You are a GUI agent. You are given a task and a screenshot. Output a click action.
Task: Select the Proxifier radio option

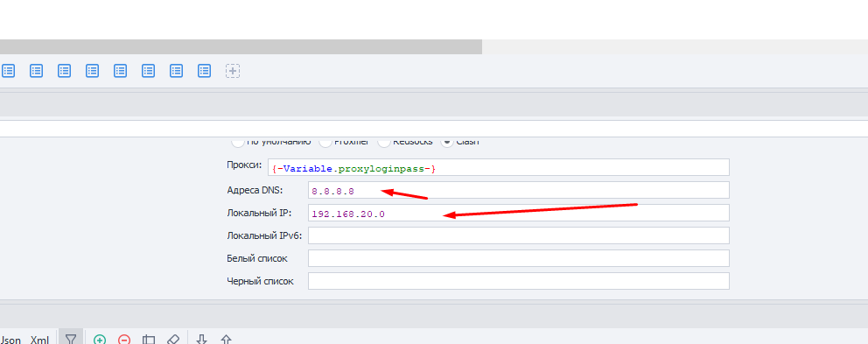(325, 142)
